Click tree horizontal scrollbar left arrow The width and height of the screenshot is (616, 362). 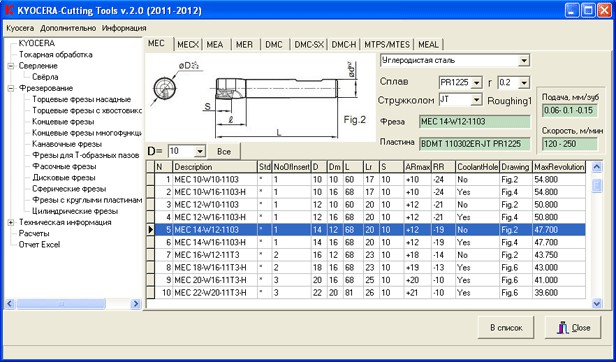click(10, 303)
